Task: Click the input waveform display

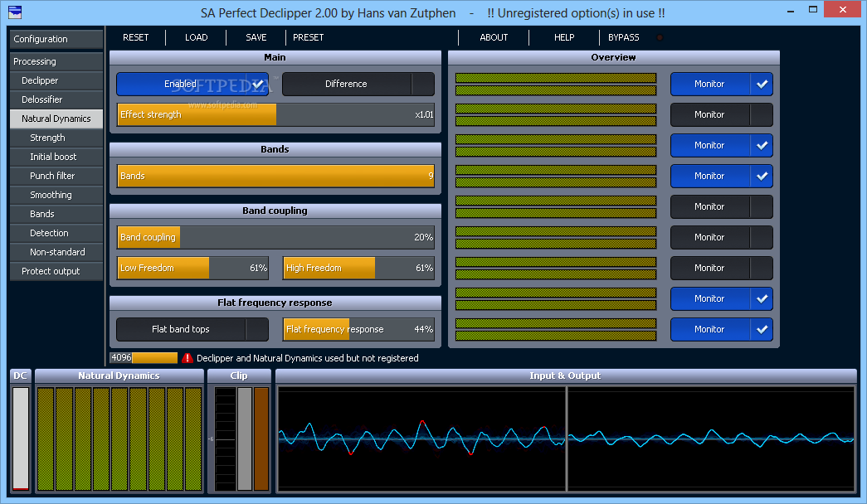Action: pyautogui.click(x=422, y=439)
